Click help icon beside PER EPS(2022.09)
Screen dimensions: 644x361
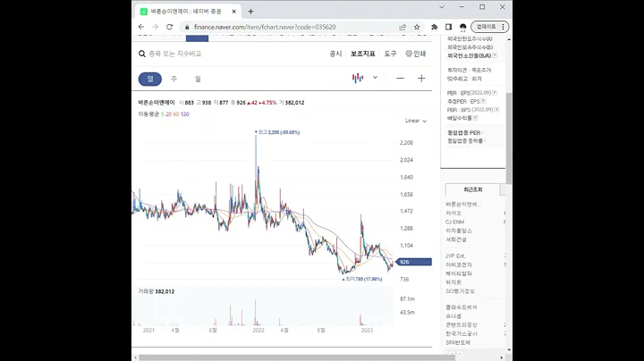(495, 93)
